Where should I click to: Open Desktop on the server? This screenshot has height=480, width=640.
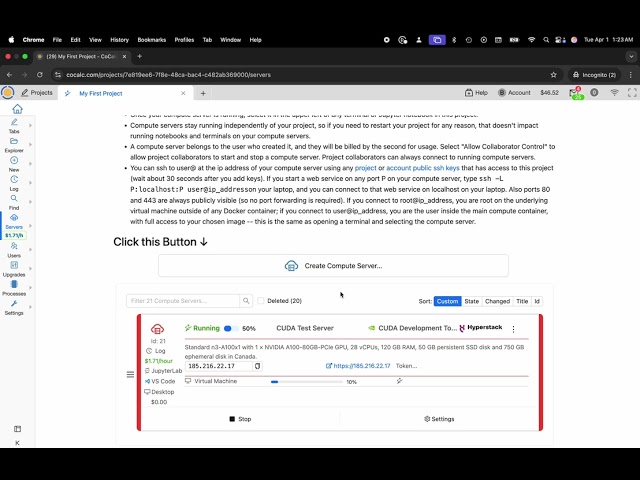click(x=159, y=392)
